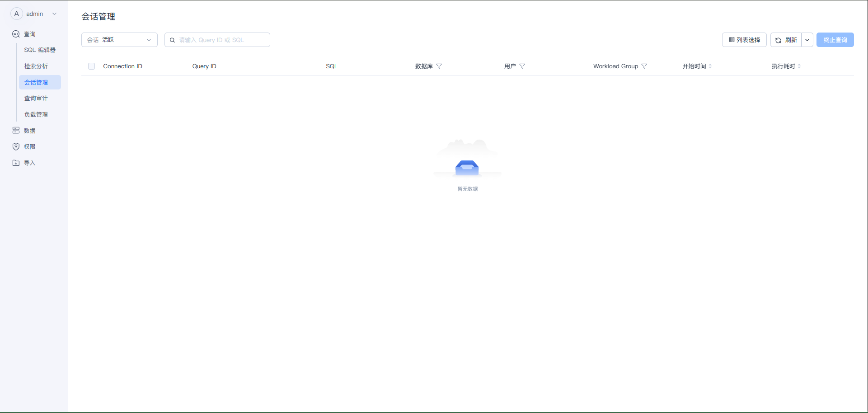Open the 列表选择 column selector

click(x=744, y=40)
